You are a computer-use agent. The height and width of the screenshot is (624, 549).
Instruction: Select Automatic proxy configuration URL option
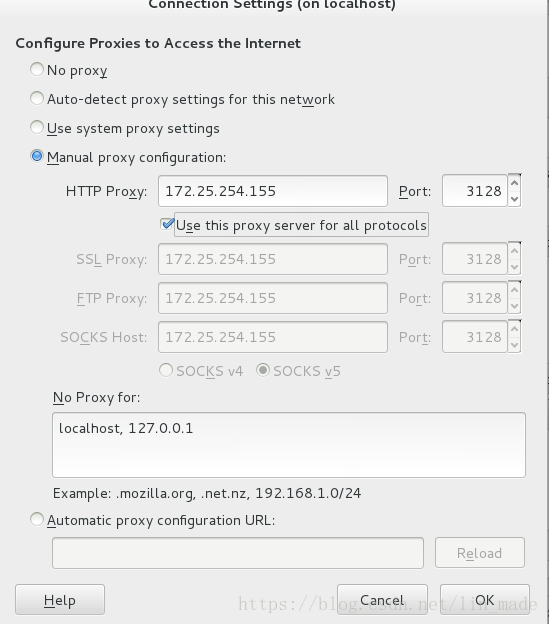37,519
